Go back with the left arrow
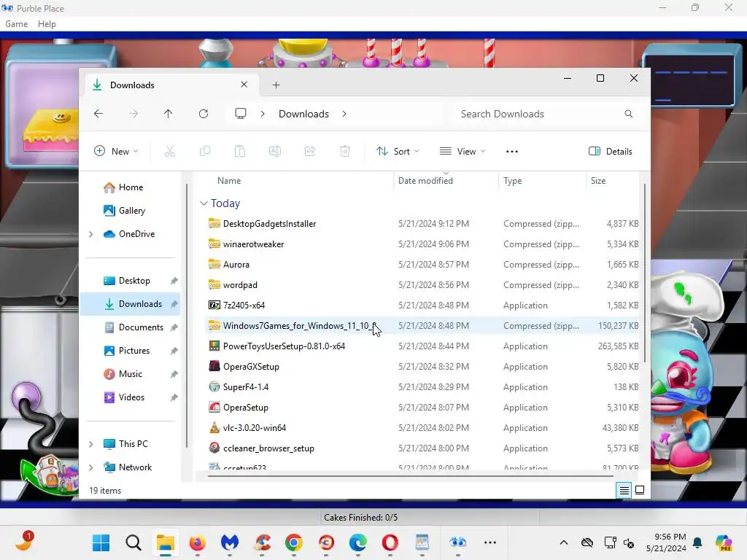 pyautogui.click(x=98, y=114)
